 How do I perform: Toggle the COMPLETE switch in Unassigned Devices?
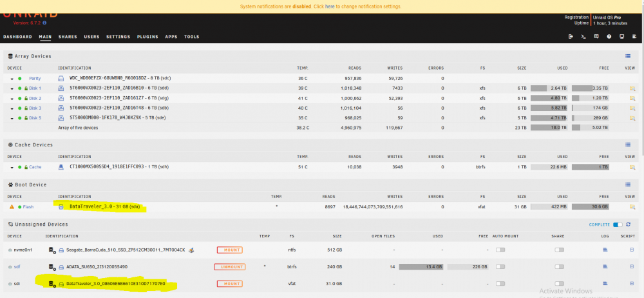pos(618,224)
